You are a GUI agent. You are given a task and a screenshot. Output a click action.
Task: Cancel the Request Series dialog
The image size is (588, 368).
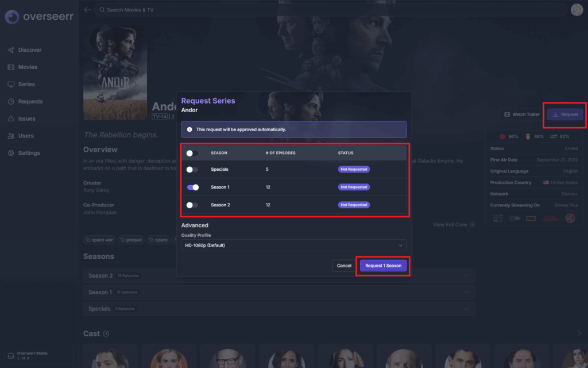pos(344,266)
